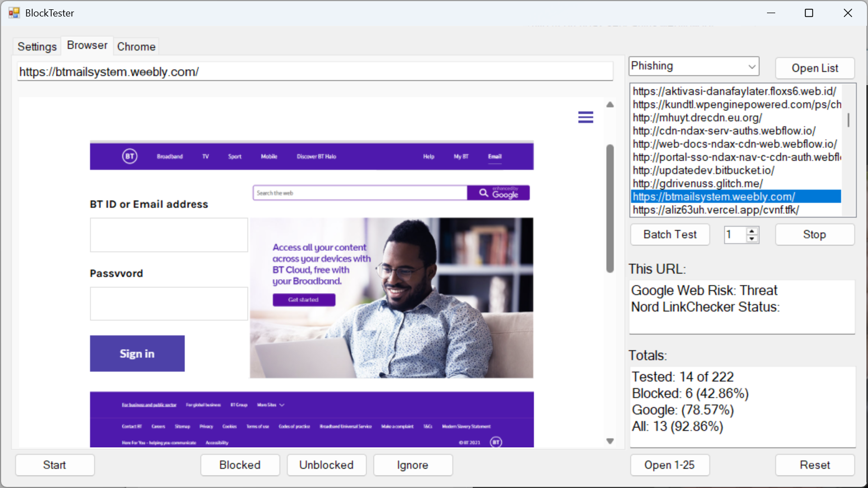Expand the More Sites footer dropdown

[x=271, y=405]
